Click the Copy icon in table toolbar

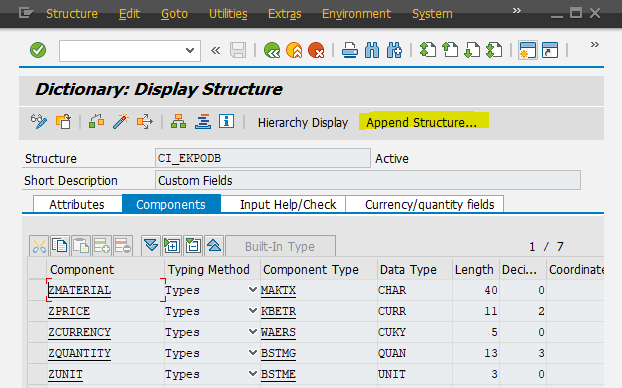click(x=60, y=246)
